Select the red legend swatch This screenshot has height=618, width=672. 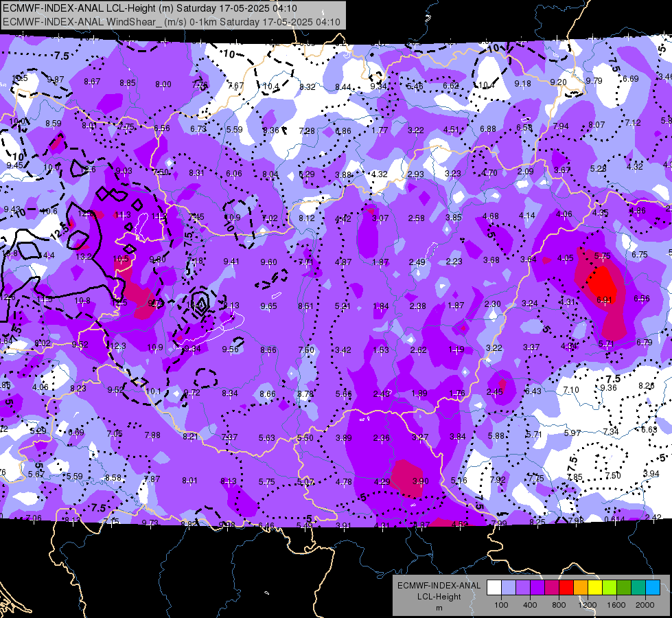(566, 588)
